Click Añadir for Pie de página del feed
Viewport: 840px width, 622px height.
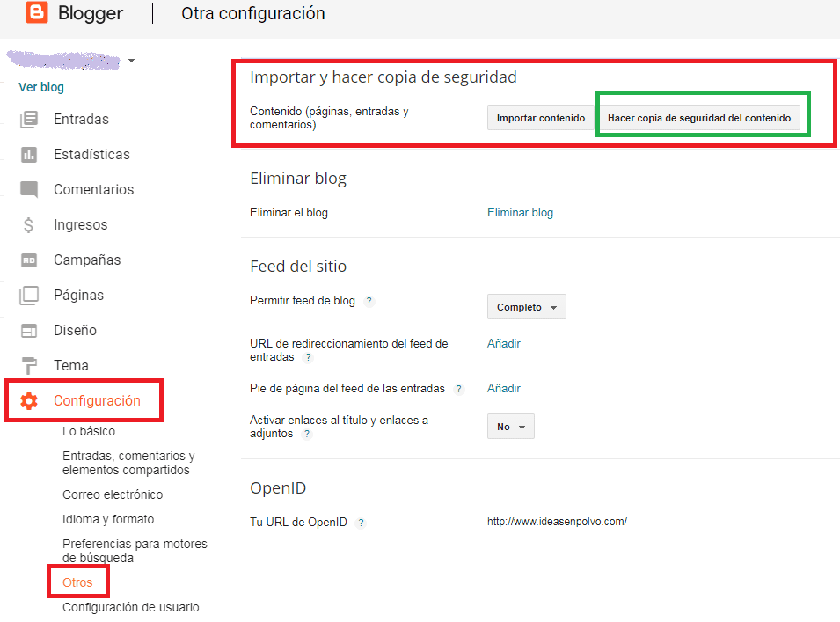point(504,388)
